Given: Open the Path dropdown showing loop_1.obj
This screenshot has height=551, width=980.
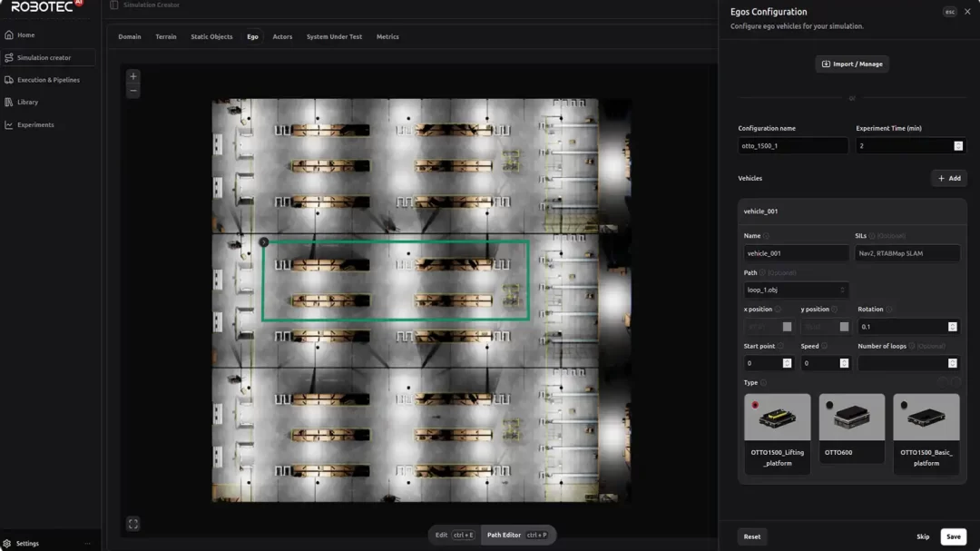Looking at the screenshot, I should point(796,290).
